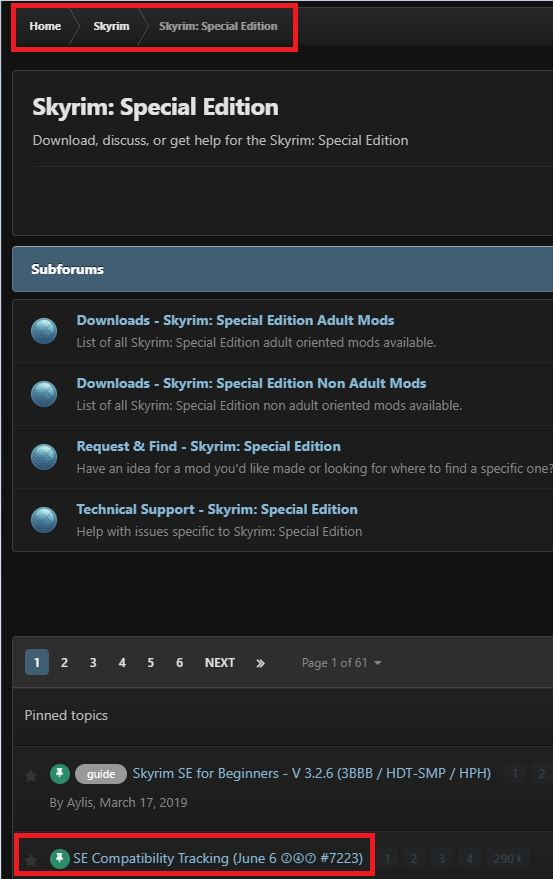Open the Page 1 of 61 dropdown

click(x=341, y=663)
